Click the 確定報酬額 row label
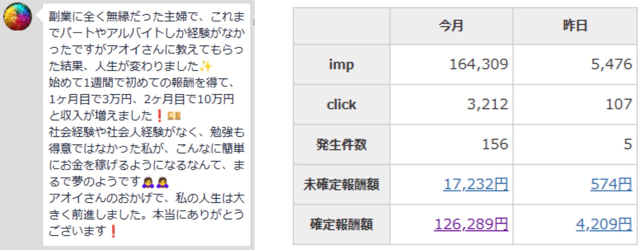 pyautogui.click(x=341, y=224)
